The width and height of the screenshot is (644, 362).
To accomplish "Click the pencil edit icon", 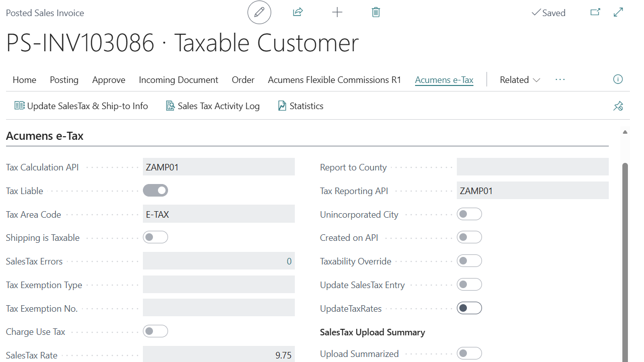I will pyautogui.click(x=259, y=13).
